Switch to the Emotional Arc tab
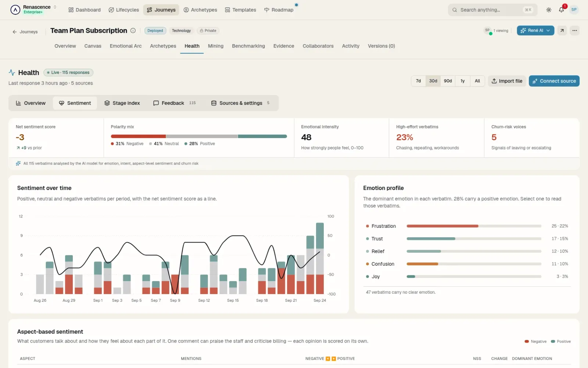The height and width of the screenshot is (368, 588). [126, 46]
